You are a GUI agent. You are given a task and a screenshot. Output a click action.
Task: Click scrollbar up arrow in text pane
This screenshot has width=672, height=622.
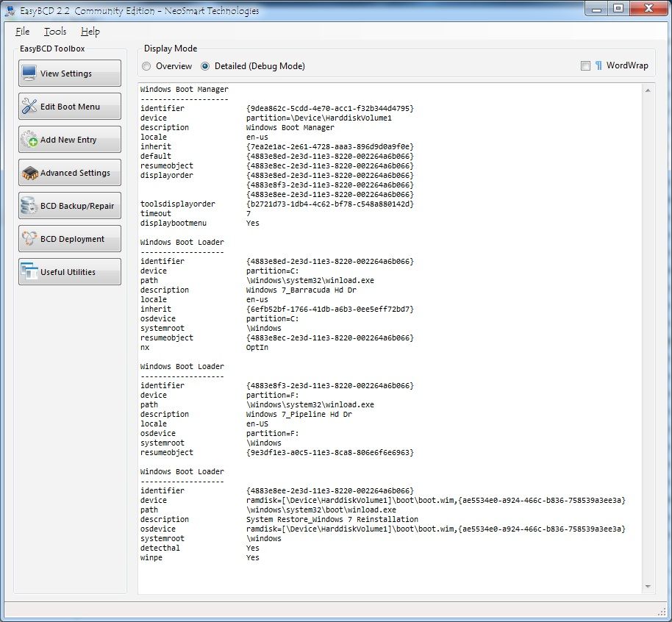(648, 90)
